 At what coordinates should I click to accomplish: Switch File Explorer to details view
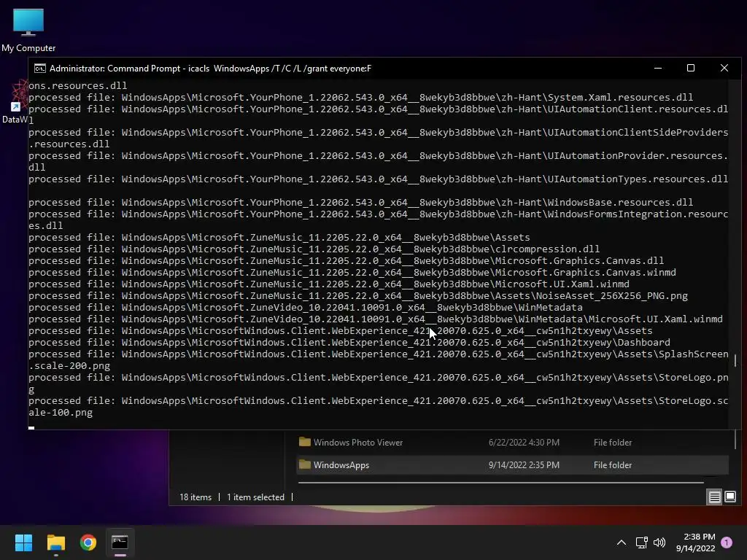coord(715,497)
